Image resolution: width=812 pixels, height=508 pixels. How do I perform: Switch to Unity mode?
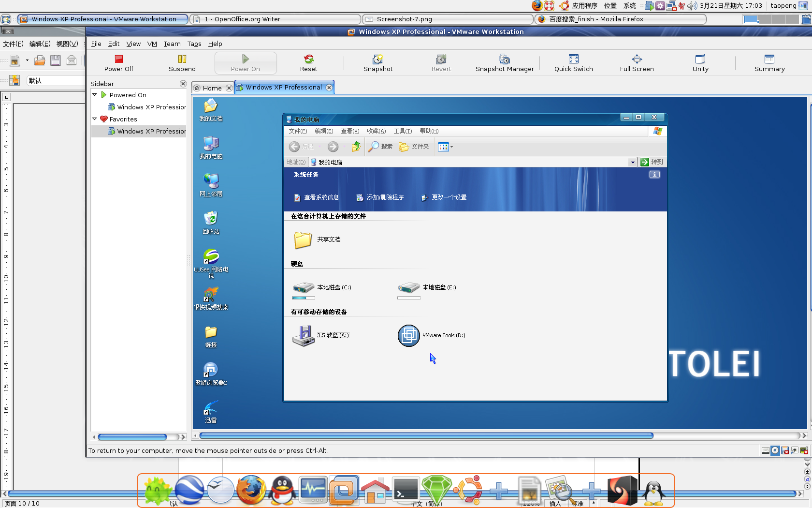coord(700,63)
